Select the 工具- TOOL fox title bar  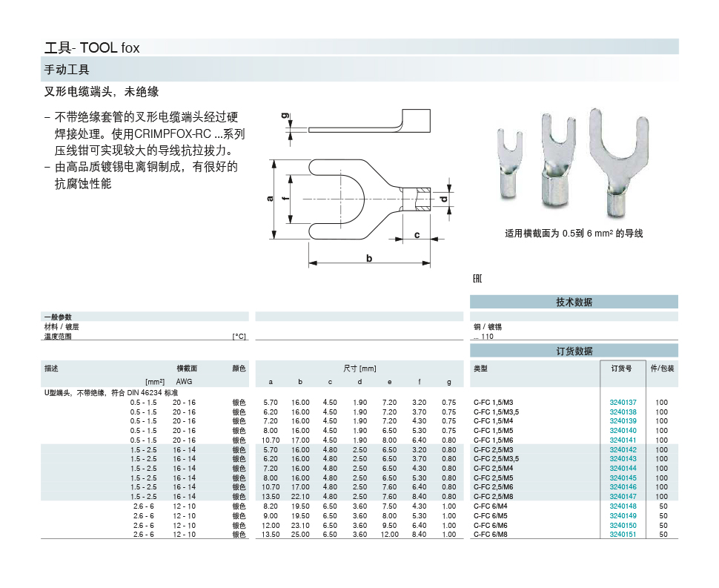(x=360, y=47)
